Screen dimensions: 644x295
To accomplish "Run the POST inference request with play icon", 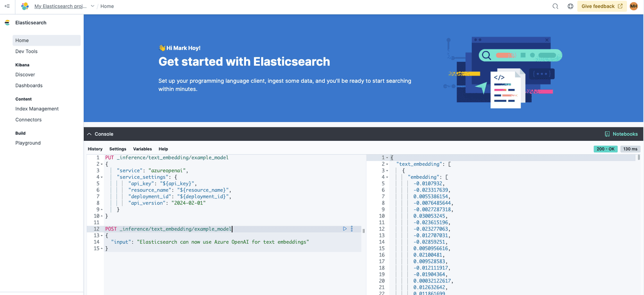I will pyautogui.click(x=344, y=228).
